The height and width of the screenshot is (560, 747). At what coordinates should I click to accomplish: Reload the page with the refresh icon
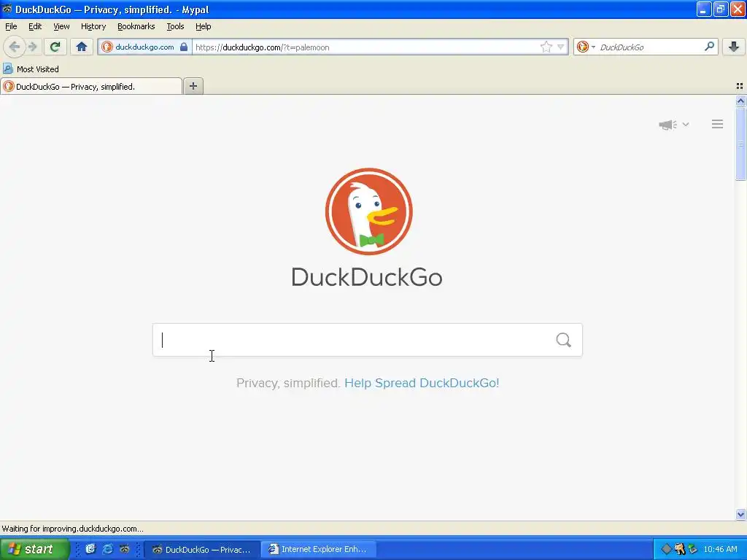[x=55, y=47]
